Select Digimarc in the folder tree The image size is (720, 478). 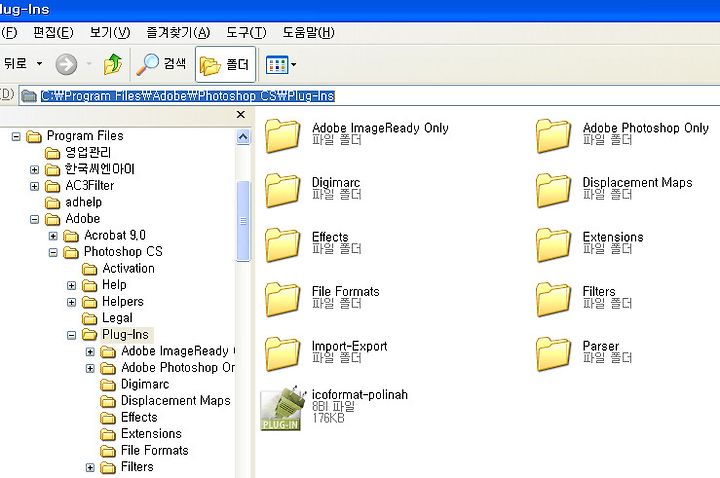pos(145,384)
